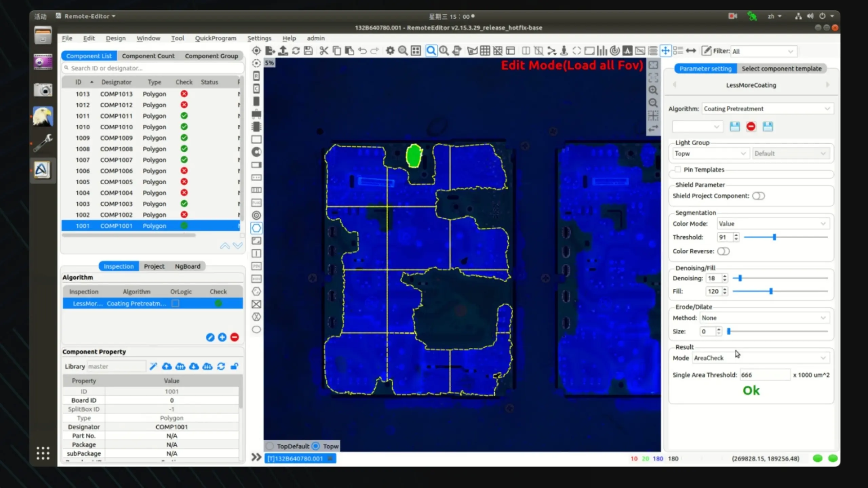Image resolution: width=868 pixels, height=488 pixels.
Task: Click the zoom-out icon beside the canvas
Action: click(x=653, y=103)
